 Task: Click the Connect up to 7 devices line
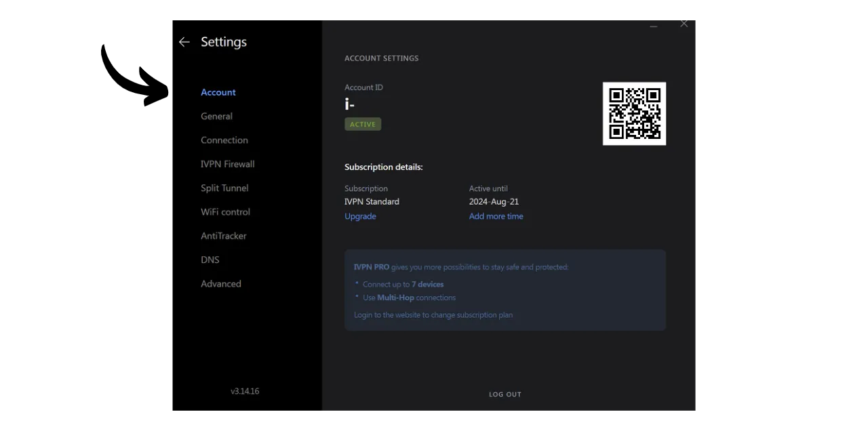(403, 285)
